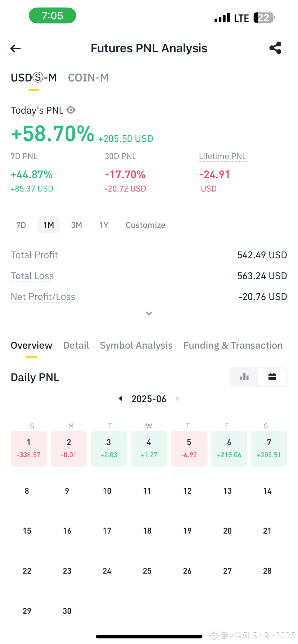298x644 pixels.
Task: Expand more statistics with down chevron
Action: point(149,314)
